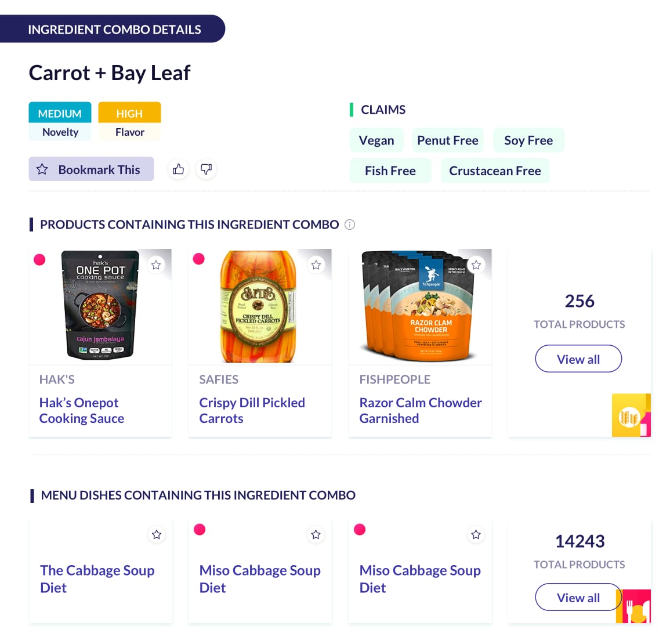670x644 pixels.
Task: Choose the Crustacean Free claim
Action: [495, 171]
